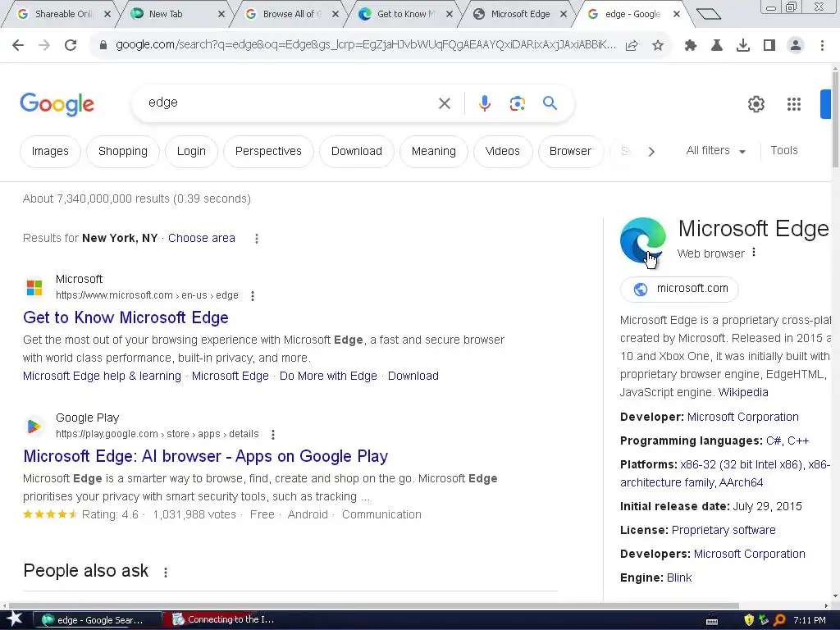Focus the Google search input field
The width and height of the screenshot is (840, 630).
pos(290,103)
